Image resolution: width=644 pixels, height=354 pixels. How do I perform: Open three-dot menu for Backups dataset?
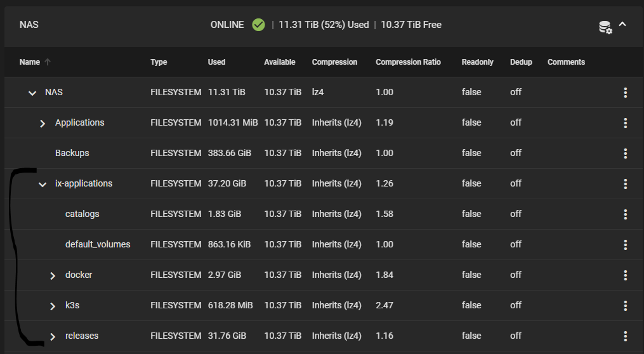626,154
